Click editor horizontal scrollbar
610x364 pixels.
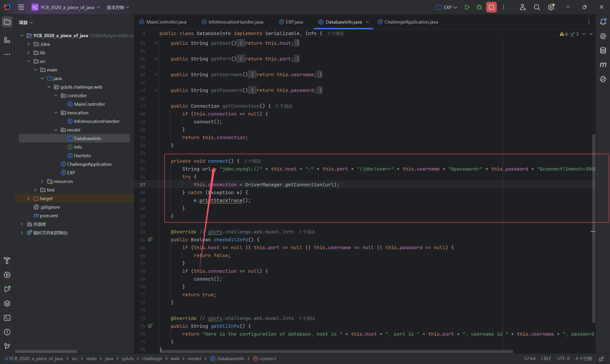(x=336, y=351)
